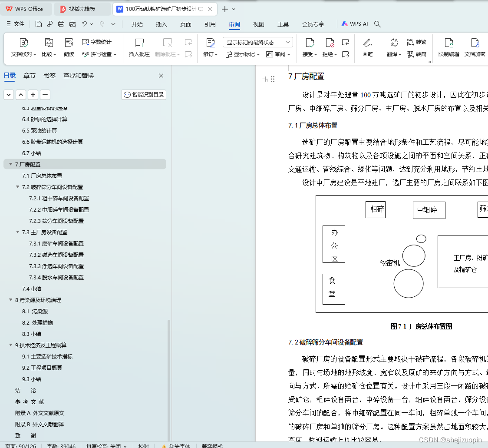Viewport: 488px width, 448px height.
Task: Convert text with 转简
Action: pyautogui.click(x=416, y=54)
